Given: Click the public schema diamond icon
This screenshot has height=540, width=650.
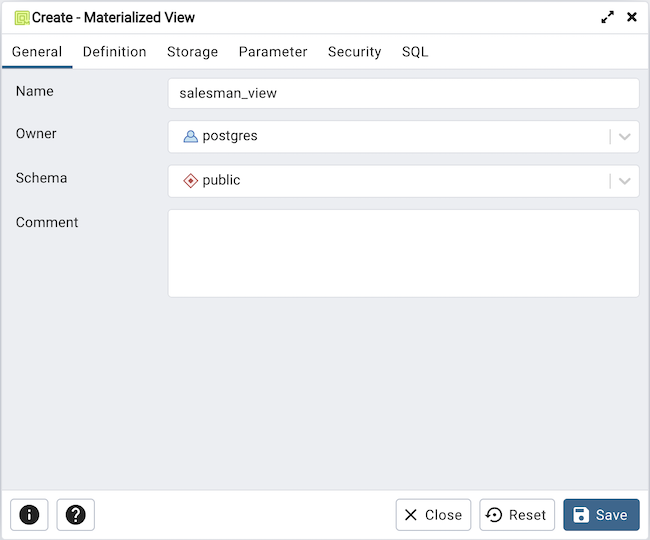Looking at the screenshot, I should tap(190, 181).
